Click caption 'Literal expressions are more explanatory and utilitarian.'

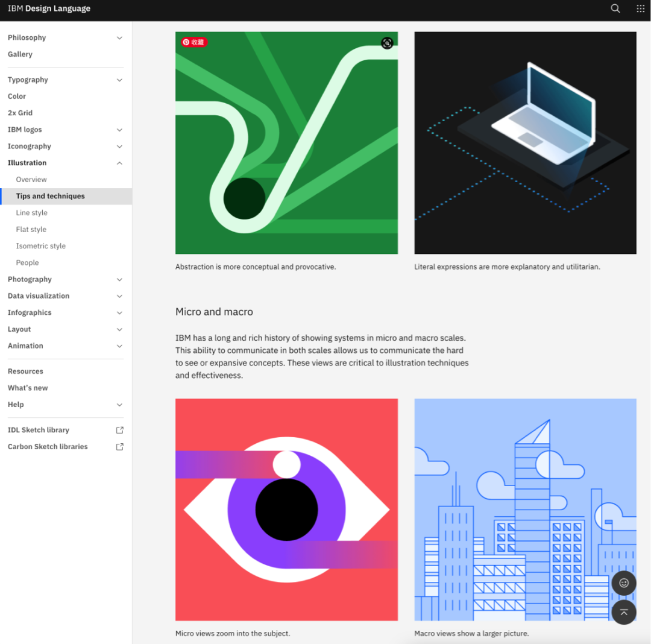pyautogui.click(x=507, y=267)
